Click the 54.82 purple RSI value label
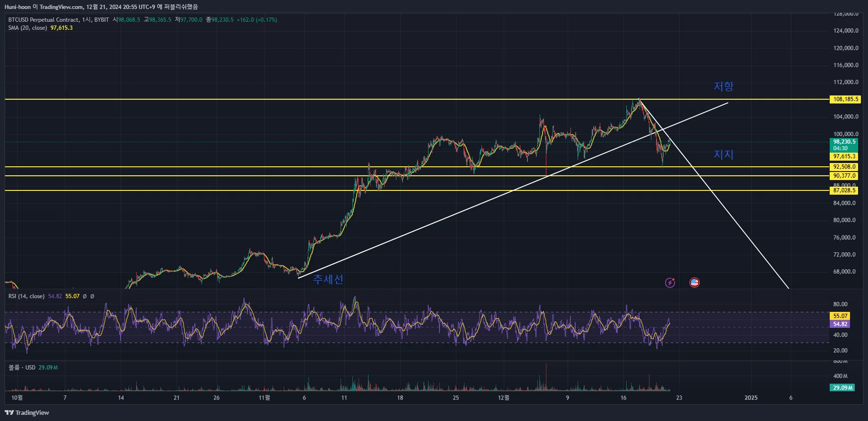The width and height of the screenshot is (868, 421). click(840, 324)
